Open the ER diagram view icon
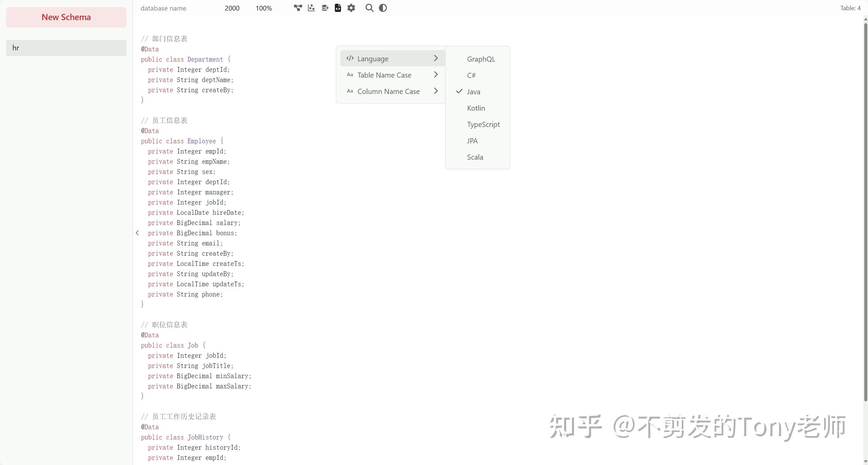The image size is (868, 465). point(298,8)
